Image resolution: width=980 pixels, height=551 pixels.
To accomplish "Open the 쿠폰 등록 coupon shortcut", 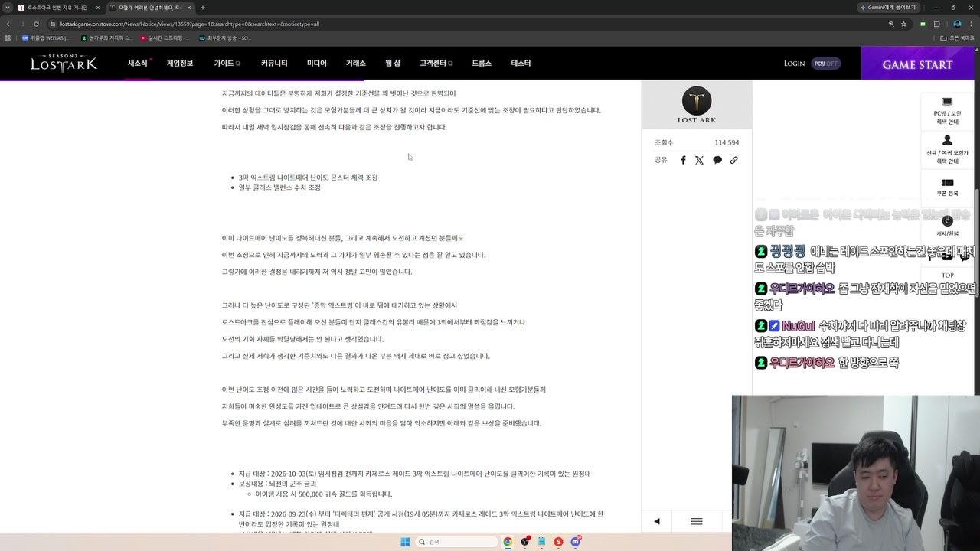I will (x=947, y=187).
